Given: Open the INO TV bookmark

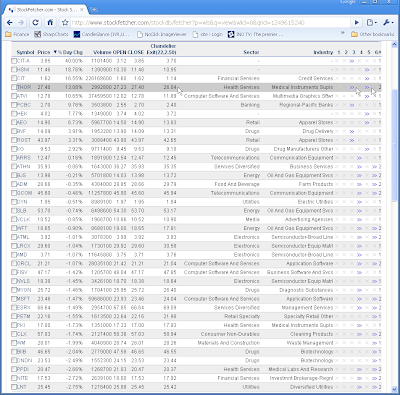Looking at the screenshot, I should click(256, 34).
